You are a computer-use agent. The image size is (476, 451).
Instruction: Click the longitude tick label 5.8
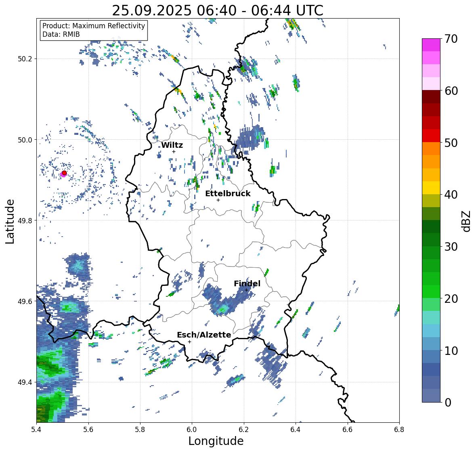140,430
